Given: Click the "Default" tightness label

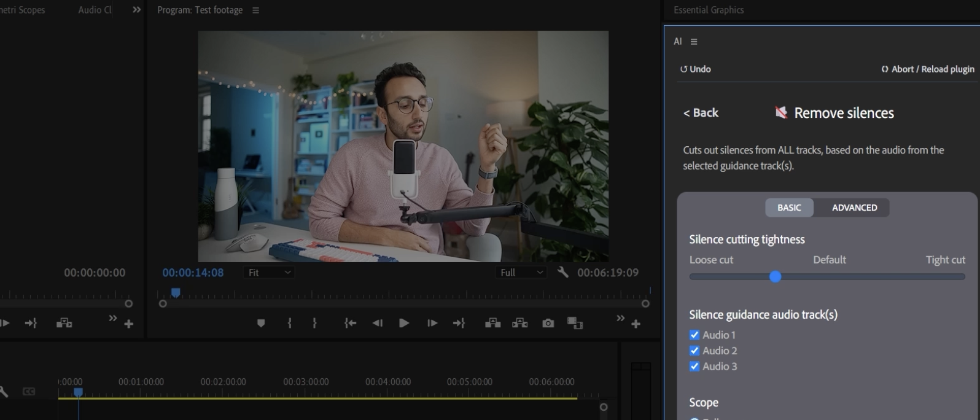Looking at the screenshot, I should (830, 260).
